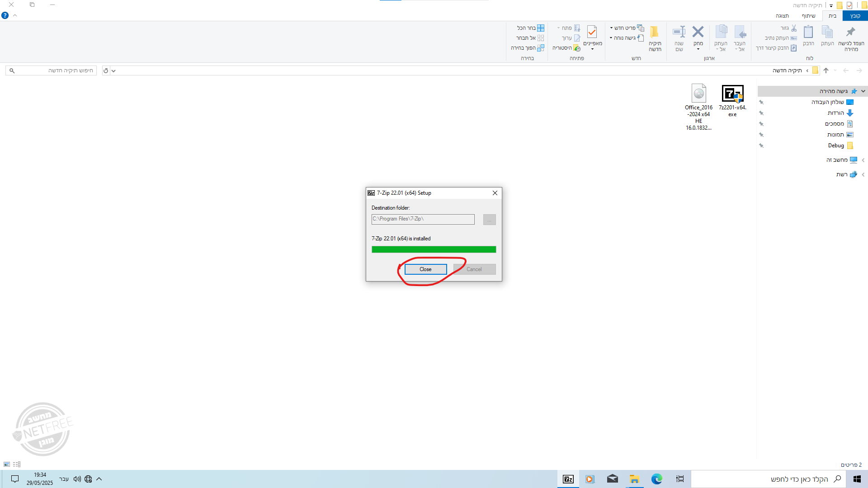Screen dimensions: 868x488
Task: Click the green 7-Zip installation progress bar
Action: [434, 249]
